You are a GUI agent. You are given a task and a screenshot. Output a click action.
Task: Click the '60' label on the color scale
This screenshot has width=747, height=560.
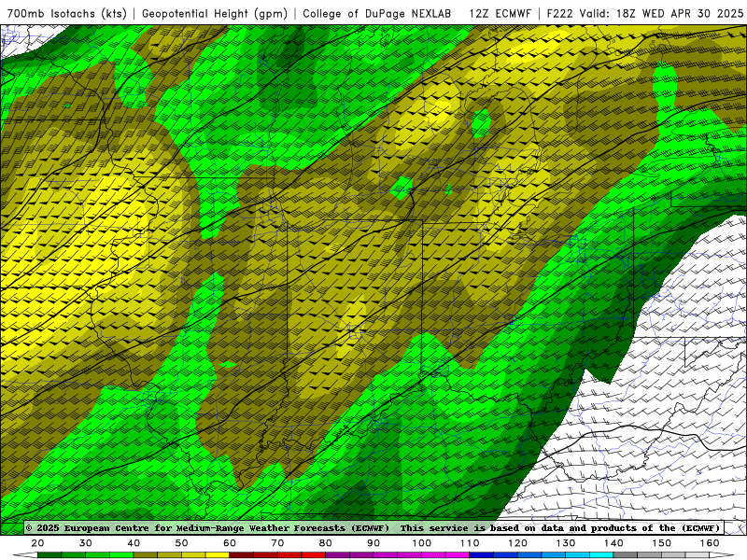230,543
